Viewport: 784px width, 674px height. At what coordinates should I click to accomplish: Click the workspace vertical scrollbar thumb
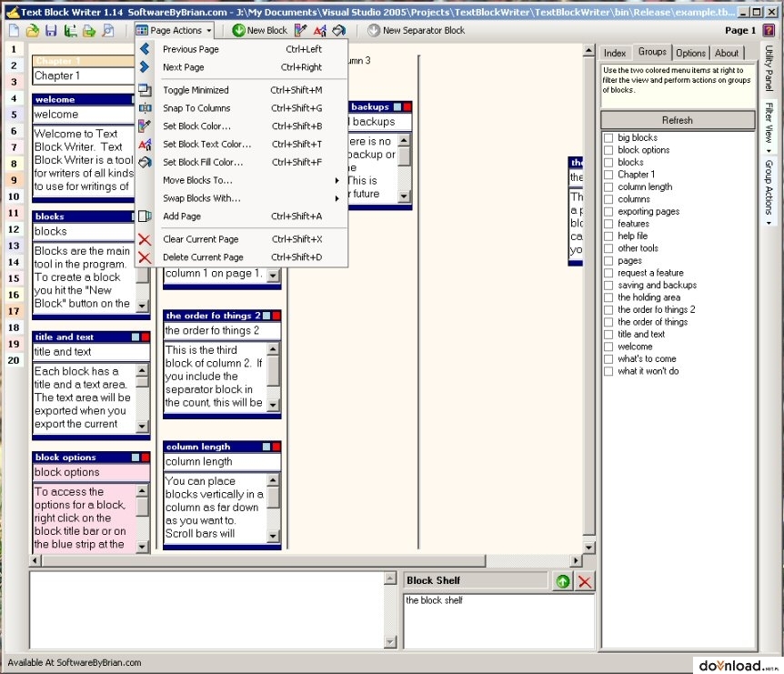click(589, 296)
